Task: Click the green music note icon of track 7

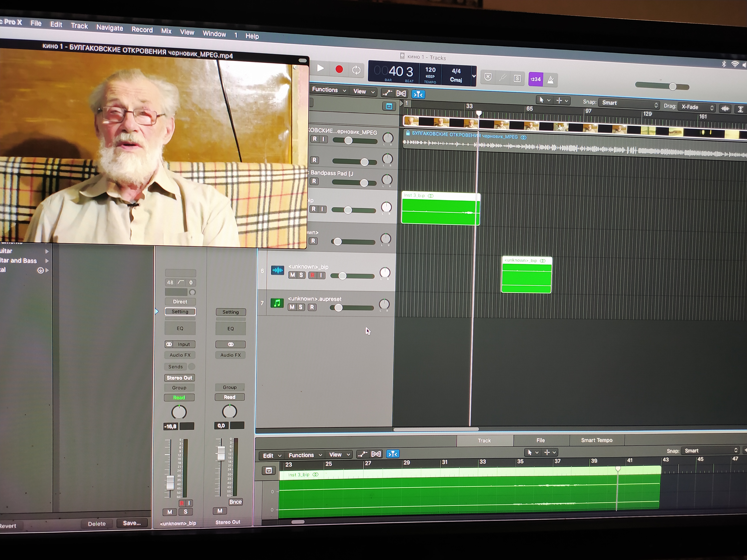Action: [277, 303]
